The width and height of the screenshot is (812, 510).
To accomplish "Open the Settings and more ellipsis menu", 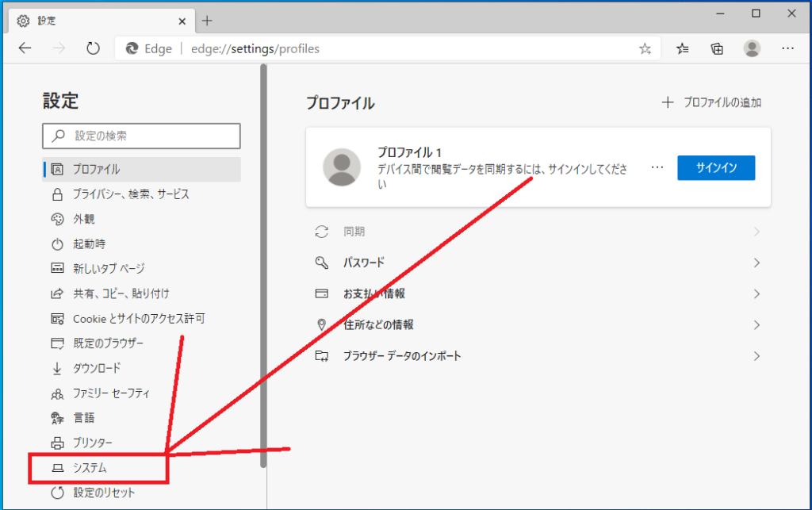I will 787,48.
